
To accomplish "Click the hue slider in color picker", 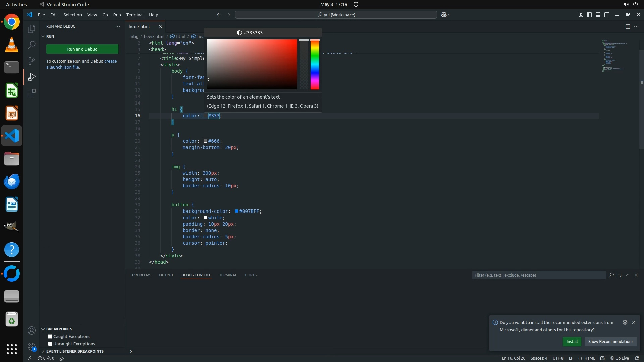I will (x=314, y=64).
